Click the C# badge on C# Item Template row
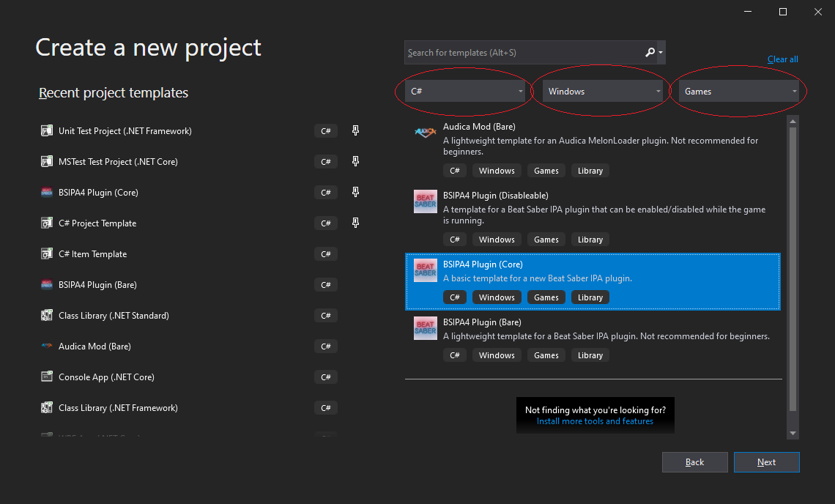This screenshot has width=835, height=504. tap(325, 253)
